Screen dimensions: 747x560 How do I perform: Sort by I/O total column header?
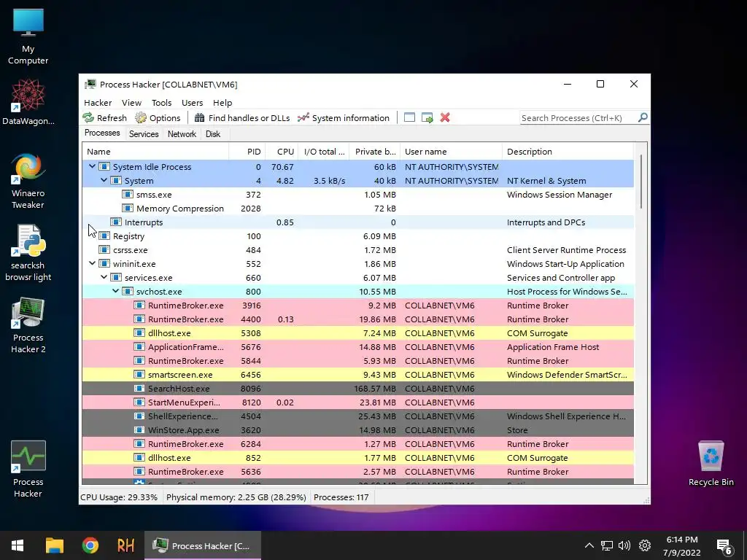pos(324,152)
